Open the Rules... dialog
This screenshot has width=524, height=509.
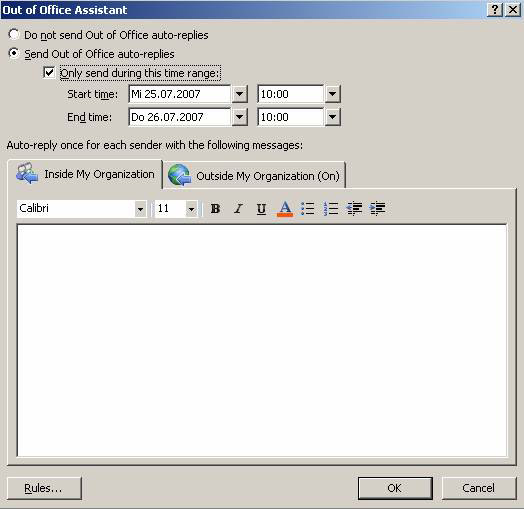click(x=44, y=488)
